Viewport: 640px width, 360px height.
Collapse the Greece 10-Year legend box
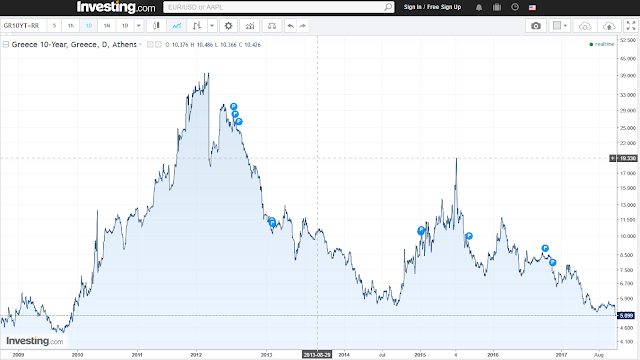[6, 44]
